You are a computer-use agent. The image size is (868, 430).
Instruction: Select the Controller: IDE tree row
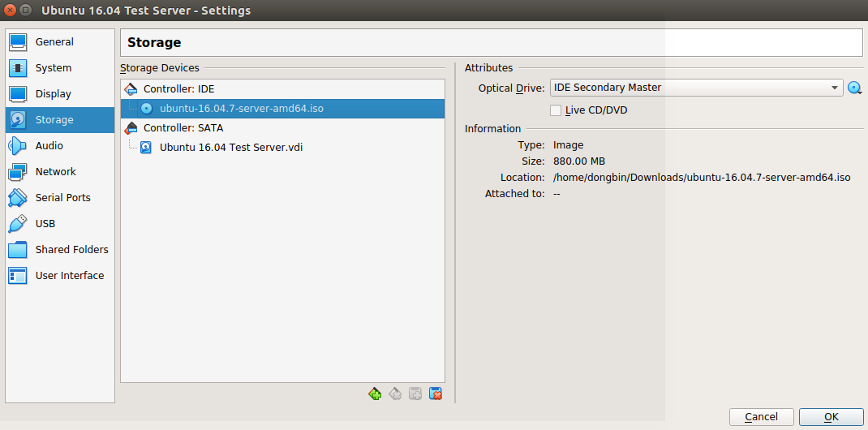[282, 89]
